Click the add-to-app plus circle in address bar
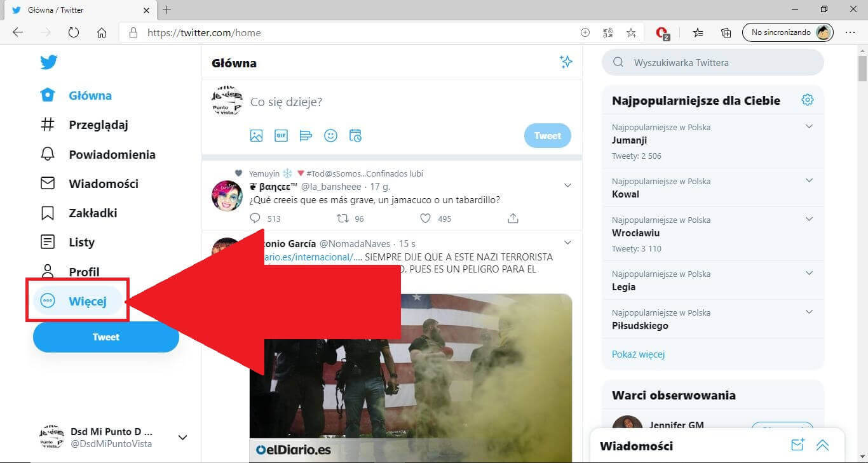This screenshot has width=868, height=463. (585, 32)
